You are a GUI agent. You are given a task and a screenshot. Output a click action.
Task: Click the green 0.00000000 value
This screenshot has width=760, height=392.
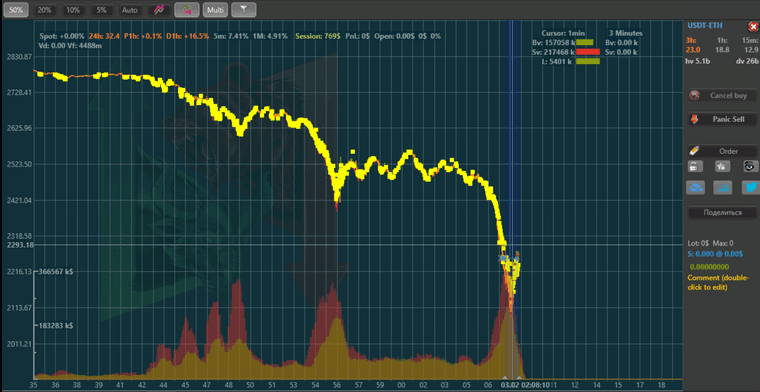[709, 267]
